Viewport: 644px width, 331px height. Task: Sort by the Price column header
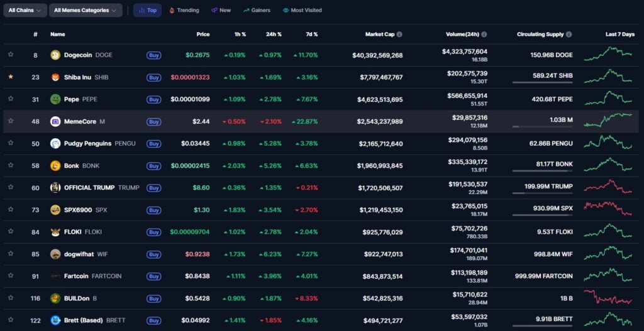203,35
